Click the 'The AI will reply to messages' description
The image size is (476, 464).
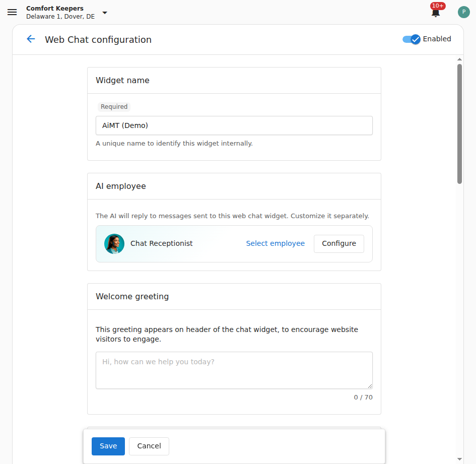tap(233, 216)
